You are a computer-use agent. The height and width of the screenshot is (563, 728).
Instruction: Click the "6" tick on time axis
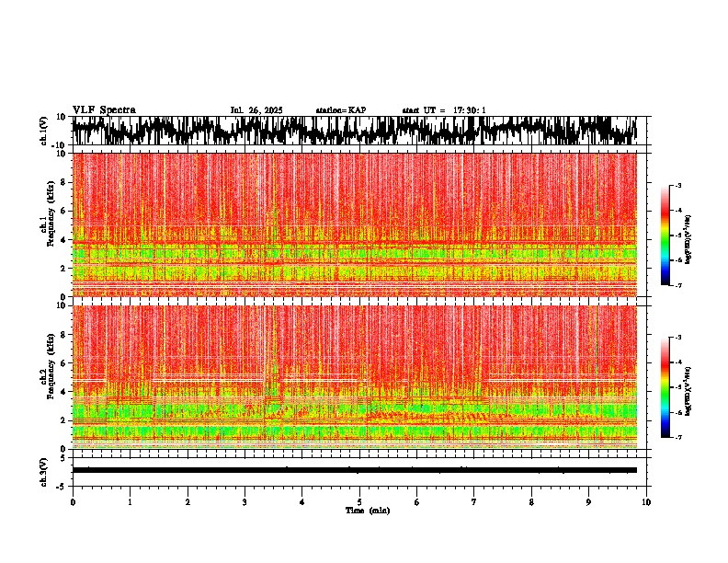pos(417,502)
